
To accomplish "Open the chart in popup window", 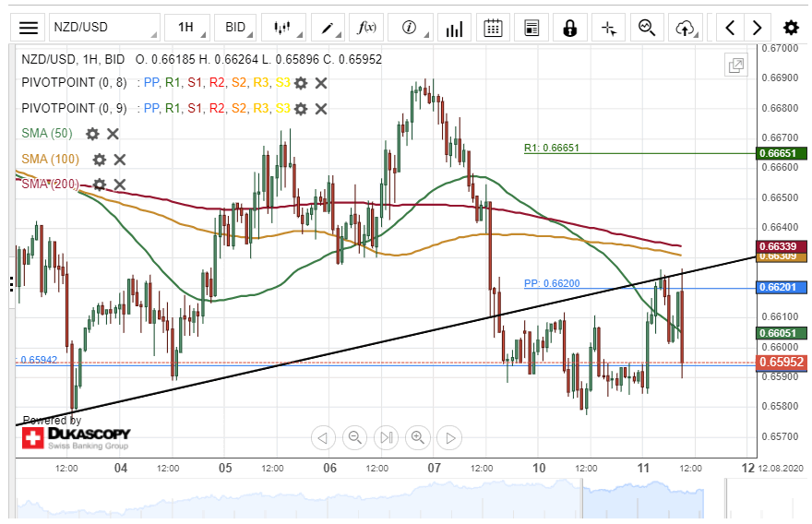I will (x=736, y=65).
